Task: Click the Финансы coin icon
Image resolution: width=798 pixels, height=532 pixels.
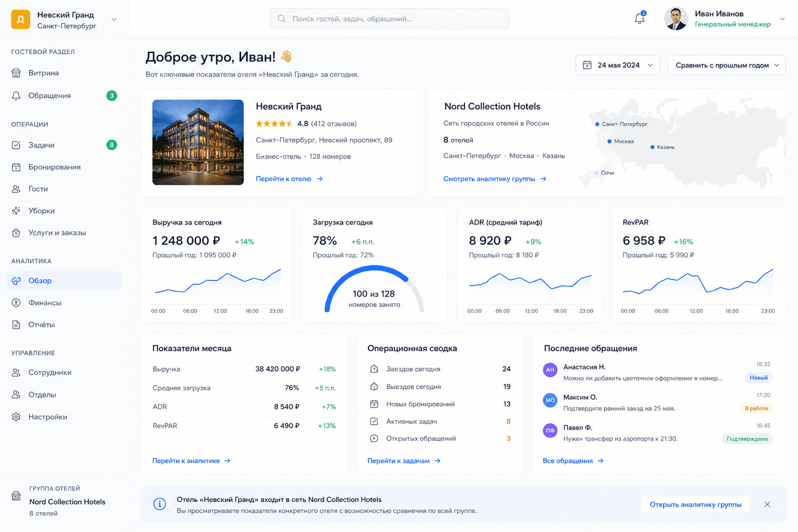Action: [x=16, y=303]
